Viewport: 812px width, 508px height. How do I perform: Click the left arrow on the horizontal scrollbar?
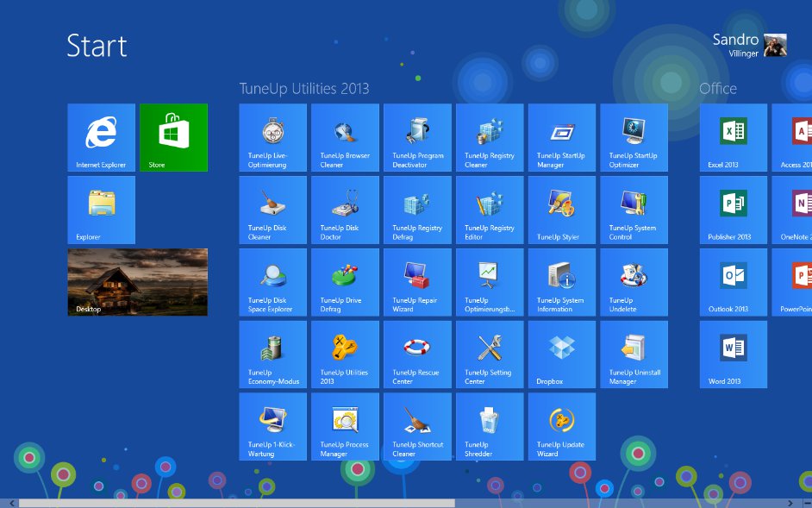pyautogui.click(x=10, y=503)
